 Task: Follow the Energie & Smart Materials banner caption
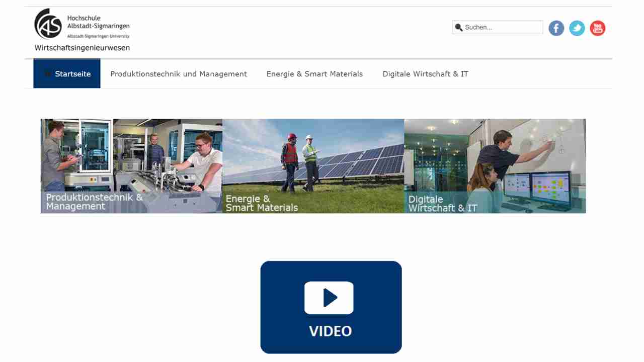(262, 203)
